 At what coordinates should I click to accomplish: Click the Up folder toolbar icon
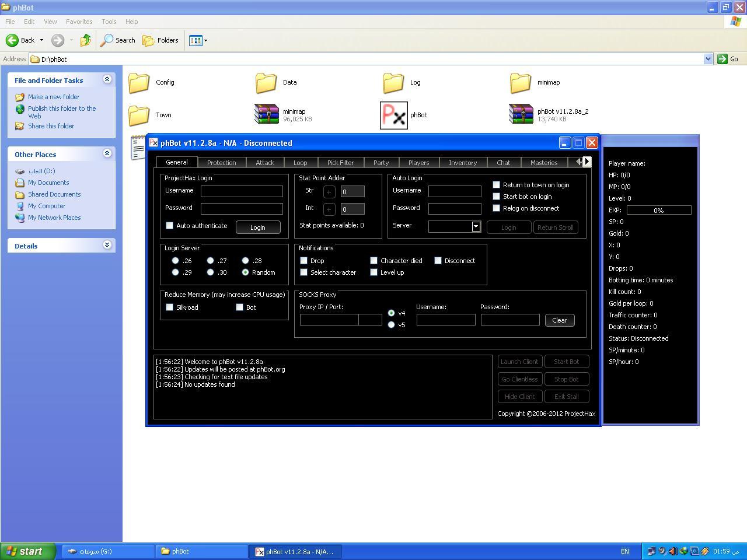pos(86,40)
